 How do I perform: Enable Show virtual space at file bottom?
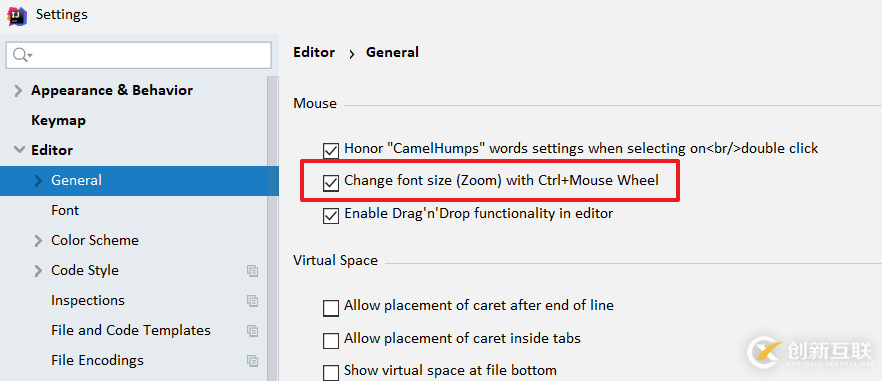(x=331, y=372)
